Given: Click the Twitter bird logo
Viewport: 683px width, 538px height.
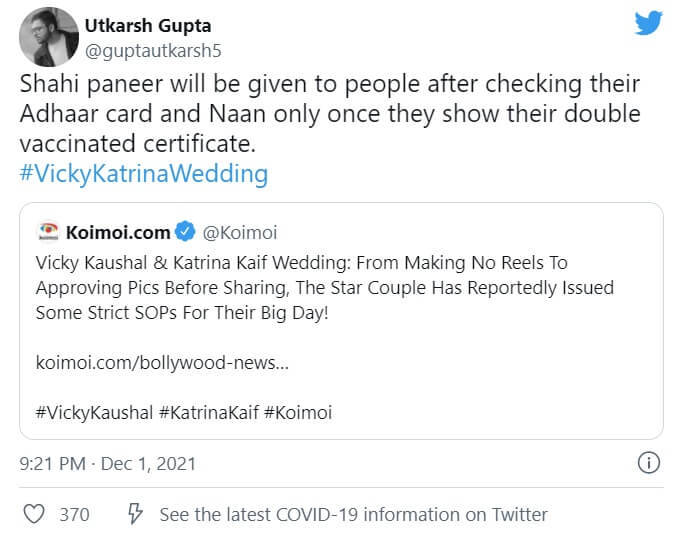Looking at the screenshot, I should [648, 24].
